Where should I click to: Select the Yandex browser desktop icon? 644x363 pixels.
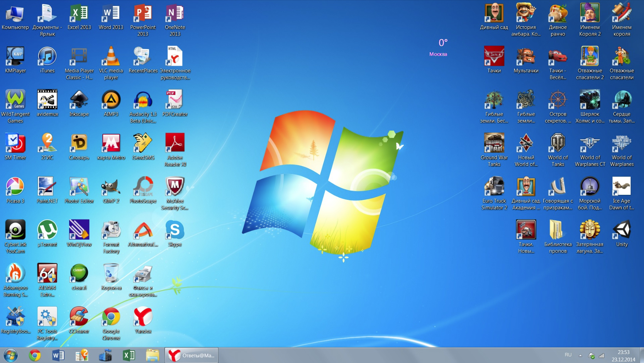click(x=143, y=321)
